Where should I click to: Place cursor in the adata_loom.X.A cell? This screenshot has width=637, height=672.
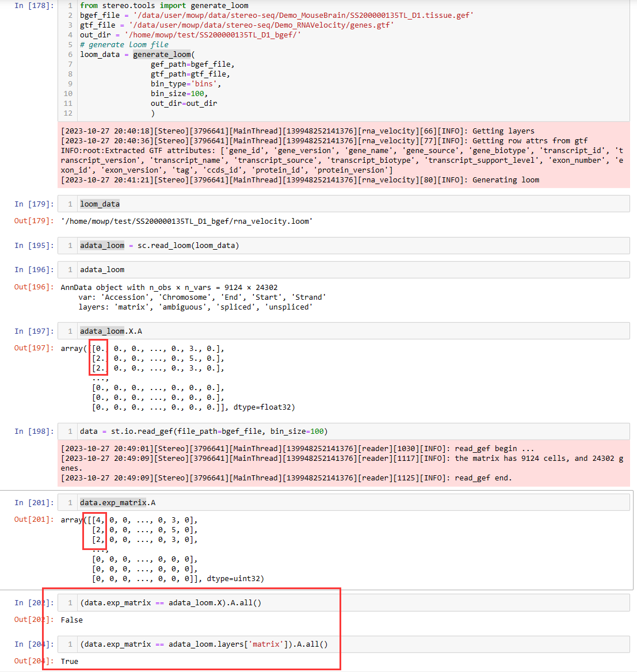click(x=112, y=331)
